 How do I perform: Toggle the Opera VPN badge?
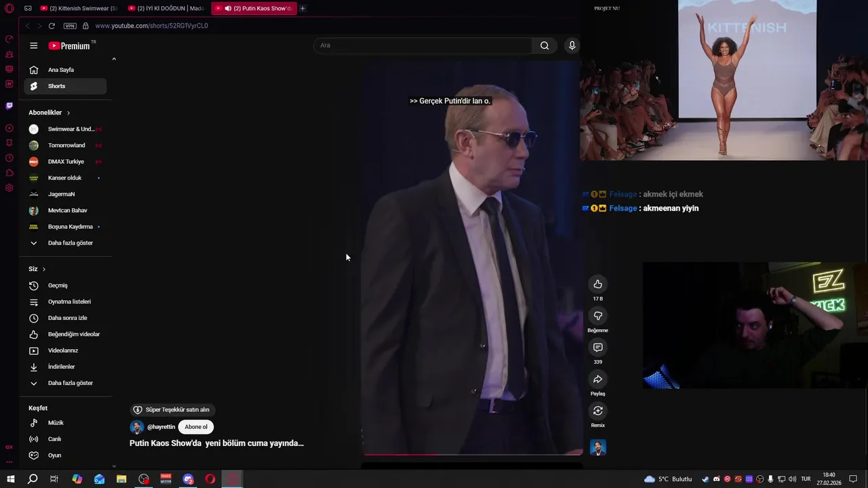coord(70,26)
